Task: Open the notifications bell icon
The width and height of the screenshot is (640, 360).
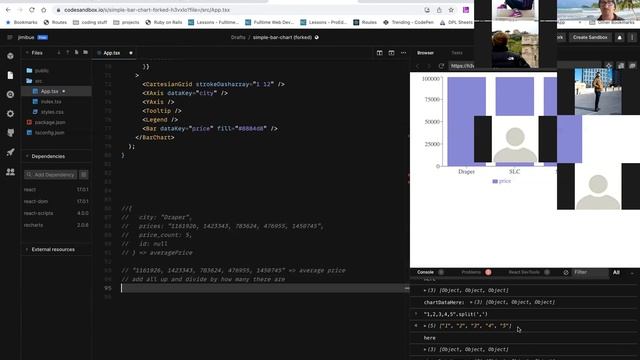Action: tap(620, 37)
